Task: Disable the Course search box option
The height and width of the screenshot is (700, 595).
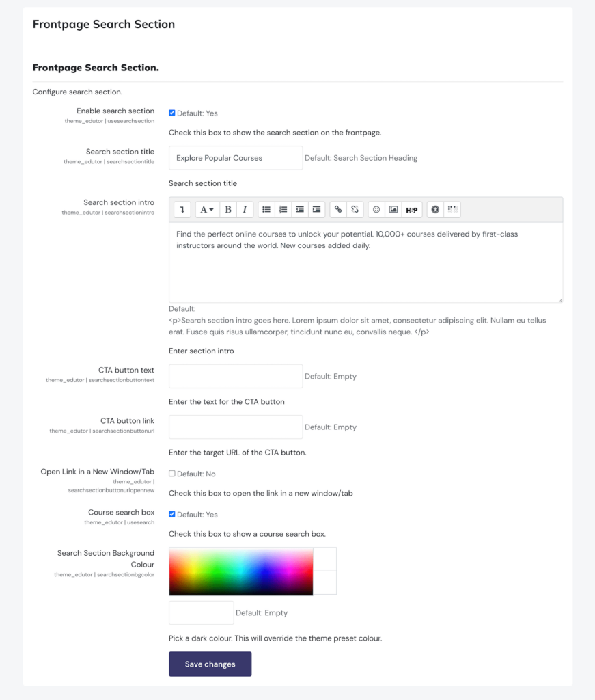Action: (171, 514)
